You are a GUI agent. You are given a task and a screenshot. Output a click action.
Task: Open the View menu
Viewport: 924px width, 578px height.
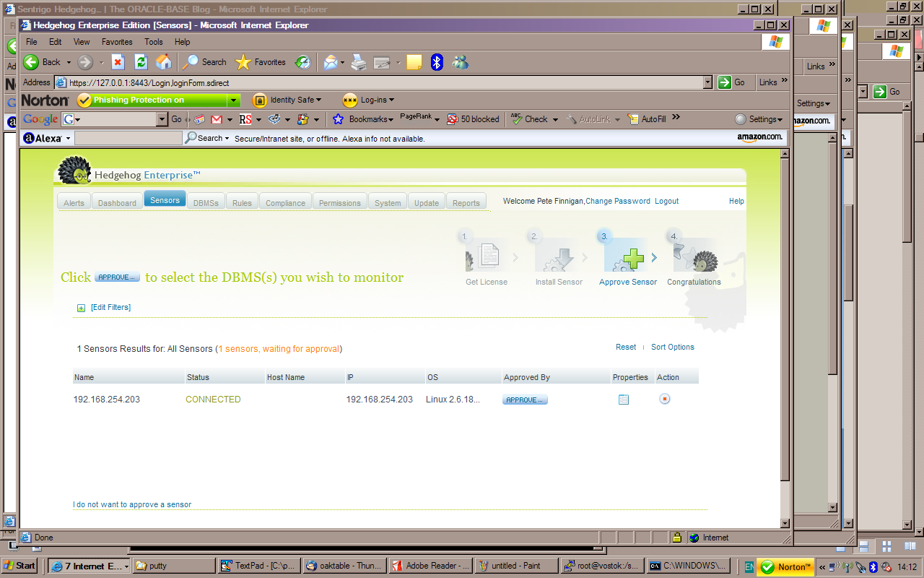click(82, 42)
